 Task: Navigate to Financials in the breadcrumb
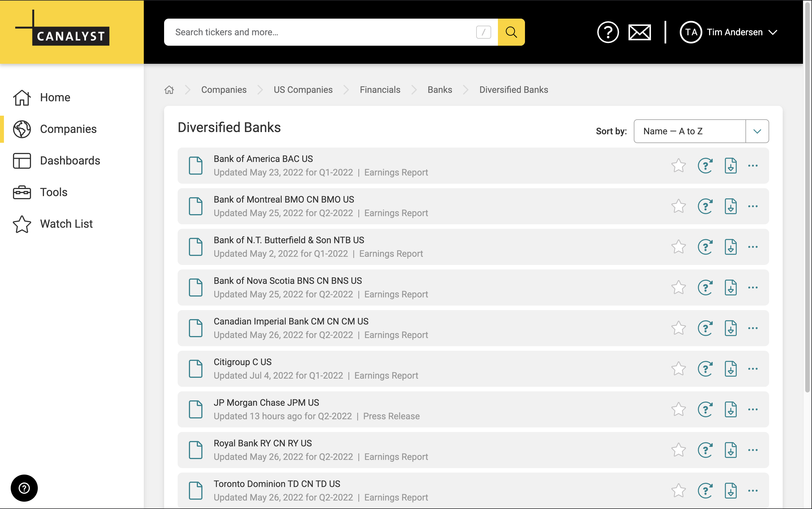[x=380, y=90]
